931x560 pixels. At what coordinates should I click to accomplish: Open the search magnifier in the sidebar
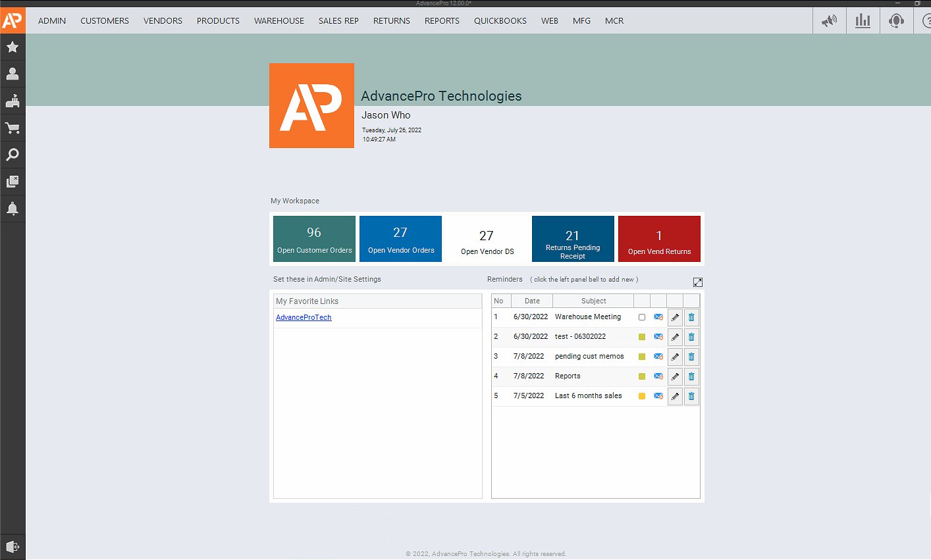point(13,155)
